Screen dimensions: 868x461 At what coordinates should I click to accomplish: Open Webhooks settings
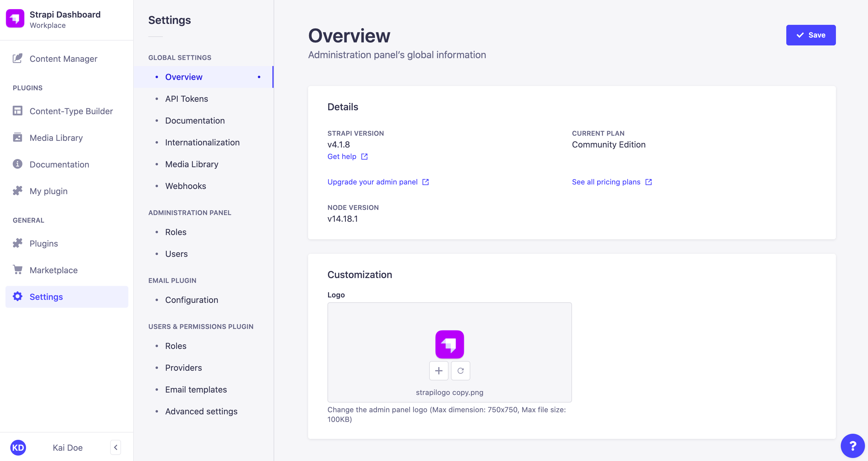click(186, 186)
